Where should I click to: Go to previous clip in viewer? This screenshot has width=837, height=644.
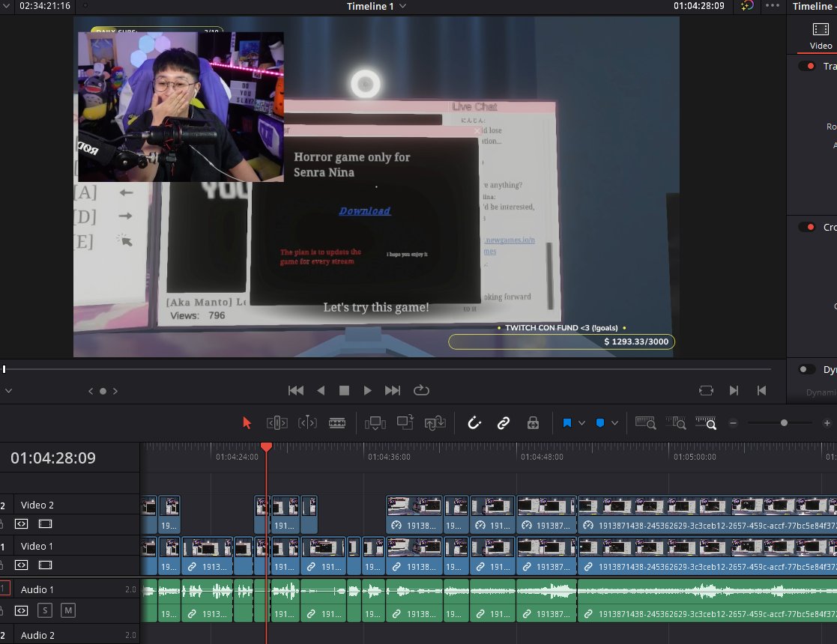click(x=762, y=391)
